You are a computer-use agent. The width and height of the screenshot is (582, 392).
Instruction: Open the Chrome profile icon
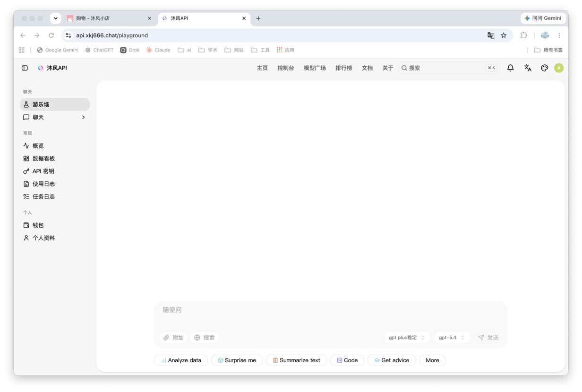click(545, 35)
